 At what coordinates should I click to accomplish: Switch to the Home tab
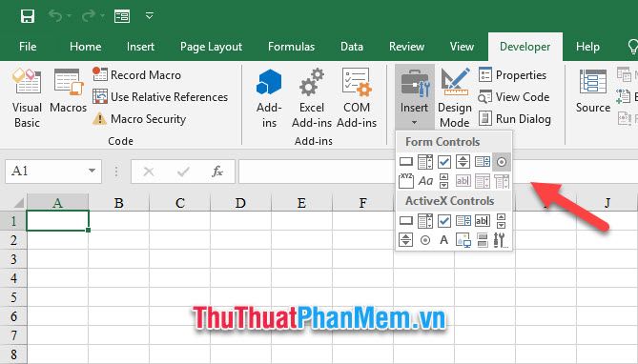86,47
